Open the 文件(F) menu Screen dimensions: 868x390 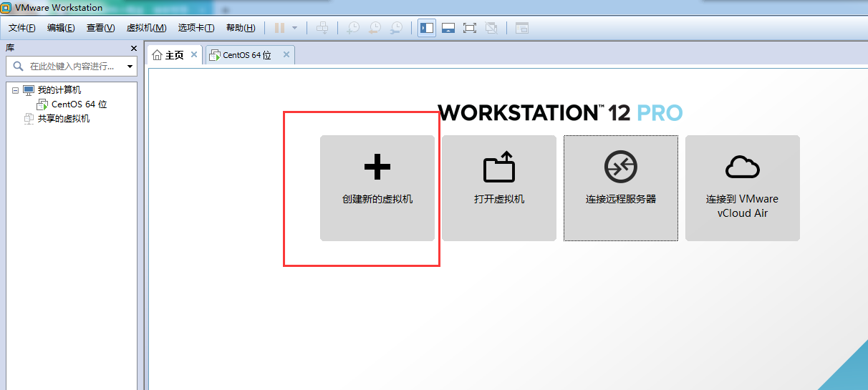tap(22, 28)
